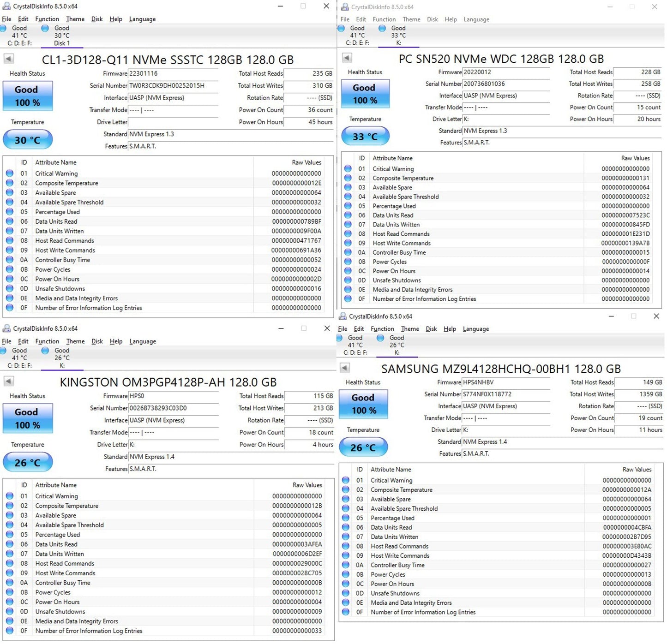
Task: Click the Power Cycles row label in the KINGSTON window
Action: 53,592
